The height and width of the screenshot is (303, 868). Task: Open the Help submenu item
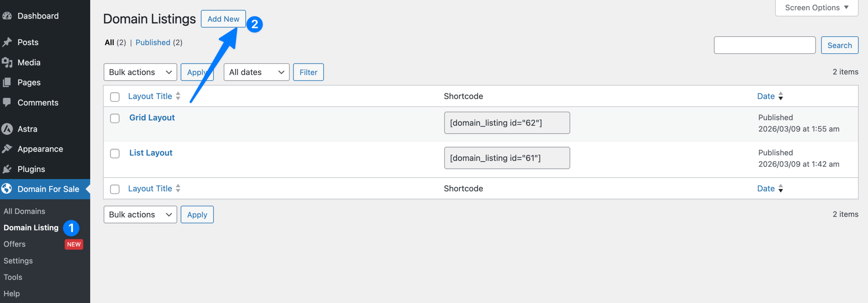pyautogui.click(x=12, y=293)
